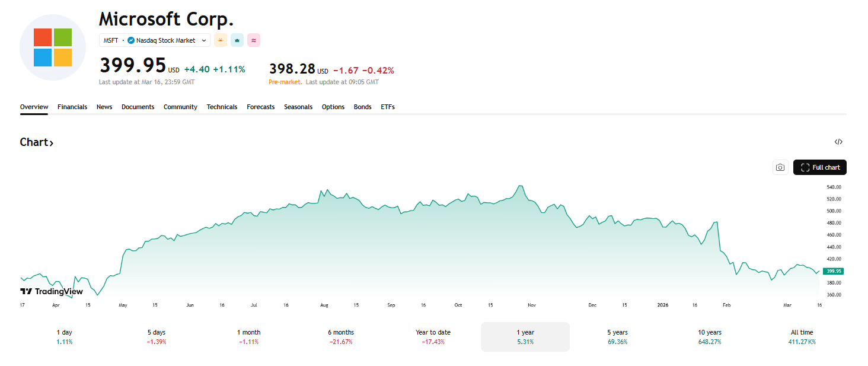Select the 1 year range
The image size is (868, 366).
point(525,337)
